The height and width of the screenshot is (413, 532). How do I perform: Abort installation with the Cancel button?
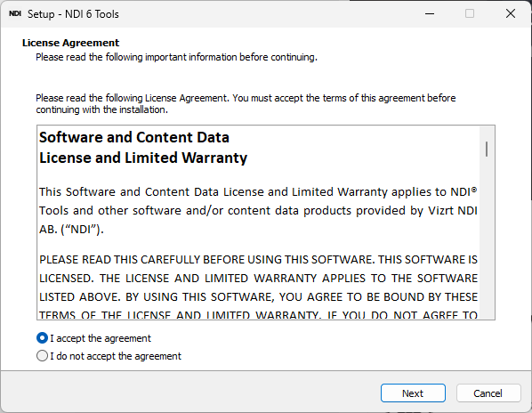[488, 393]
